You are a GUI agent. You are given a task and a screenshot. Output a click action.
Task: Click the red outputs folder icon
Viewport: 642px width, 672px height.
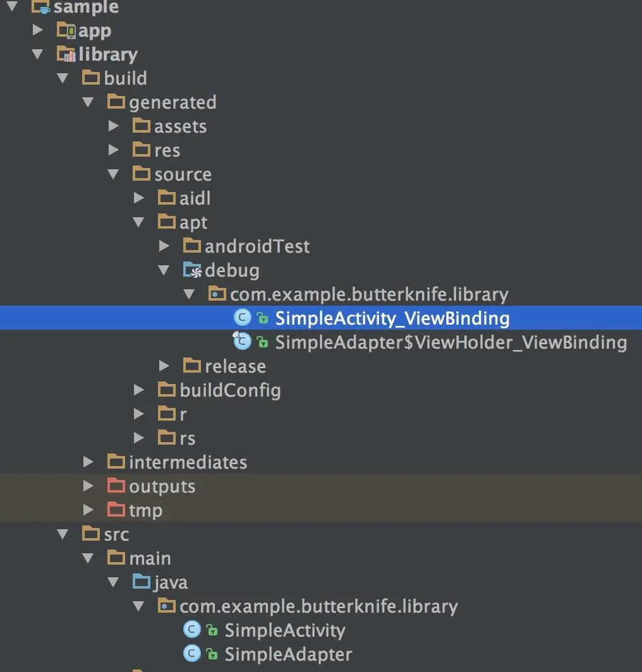point(116,486)
